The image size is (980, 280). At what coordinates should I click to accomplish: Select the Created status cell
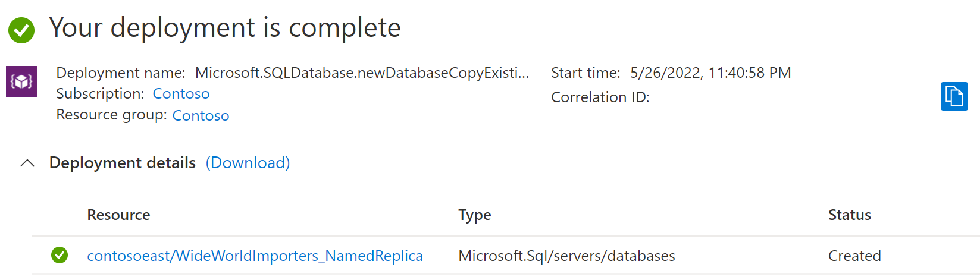[x=854, y=256]
